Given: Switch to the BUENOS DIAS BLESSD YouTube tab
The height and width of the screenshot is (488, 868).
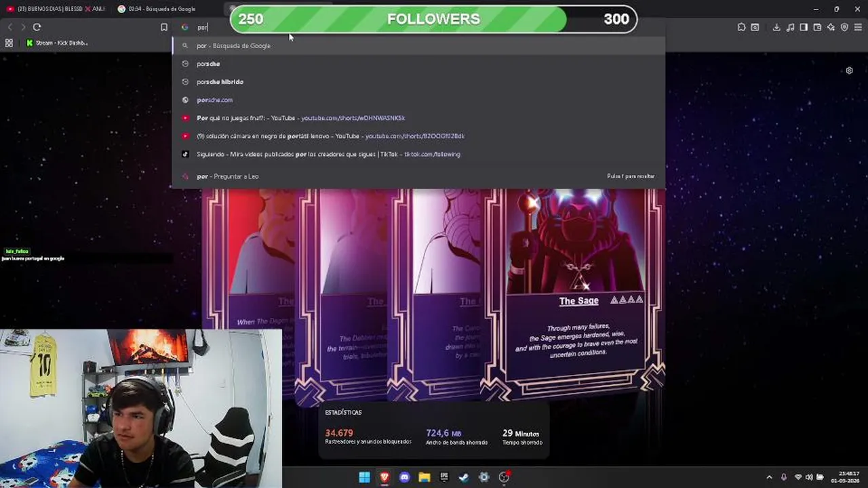Looking at the screenshot, I should tap(56, 9).
